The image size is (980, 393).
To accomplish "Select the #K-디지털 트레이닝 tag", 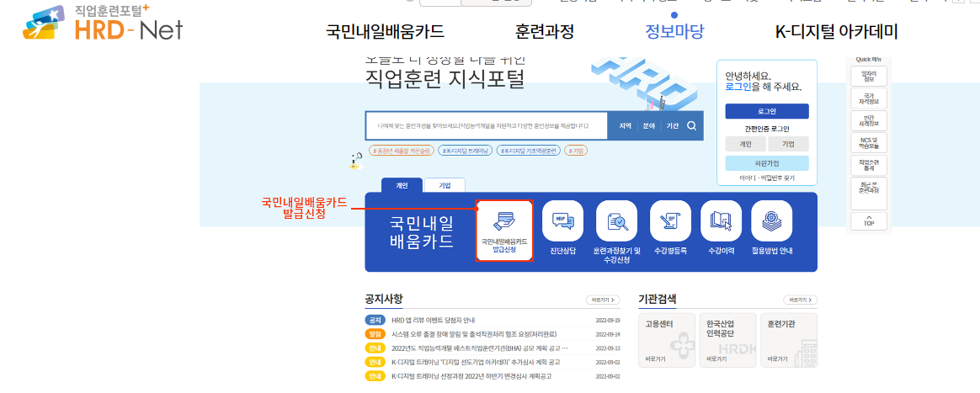I will (465, 151).
